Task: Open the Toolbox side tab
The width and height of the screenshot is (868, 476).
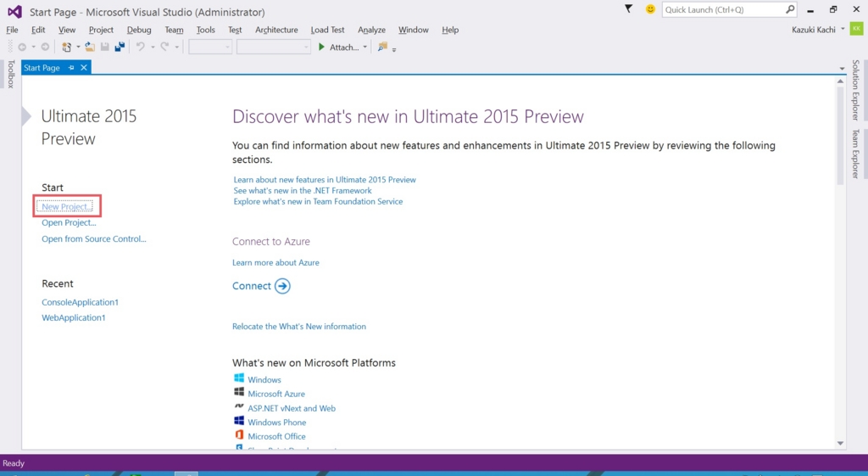Action: 10,75
